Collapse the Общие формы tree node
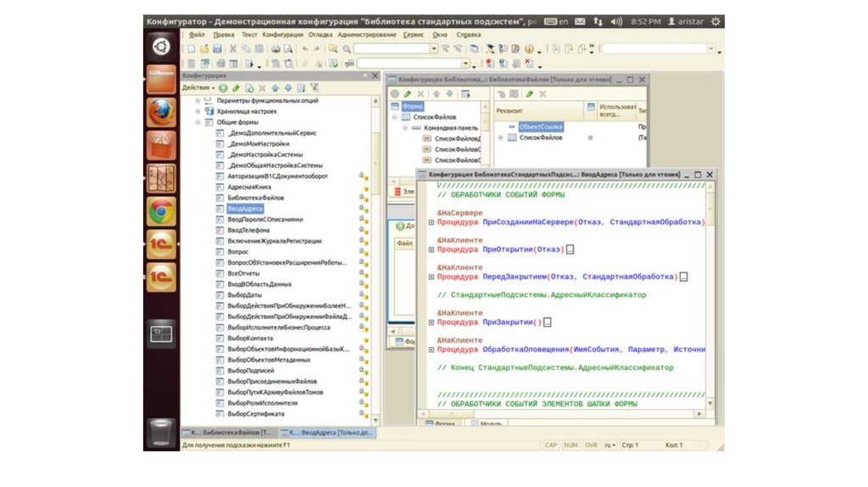868x487 pixels. pos(198,122)
